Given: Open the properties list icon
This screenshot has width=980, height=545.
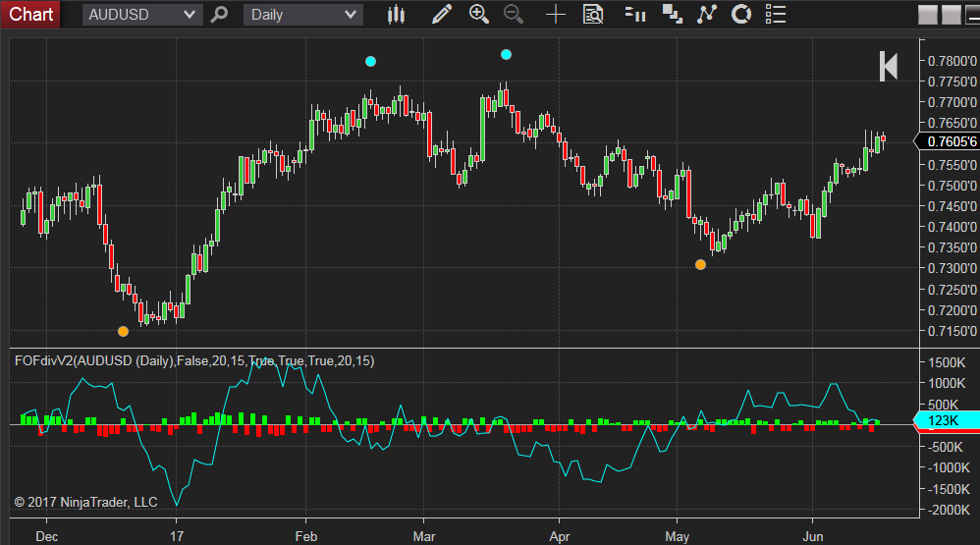Looking at the screenshot, I should click(x=776, y=15).
